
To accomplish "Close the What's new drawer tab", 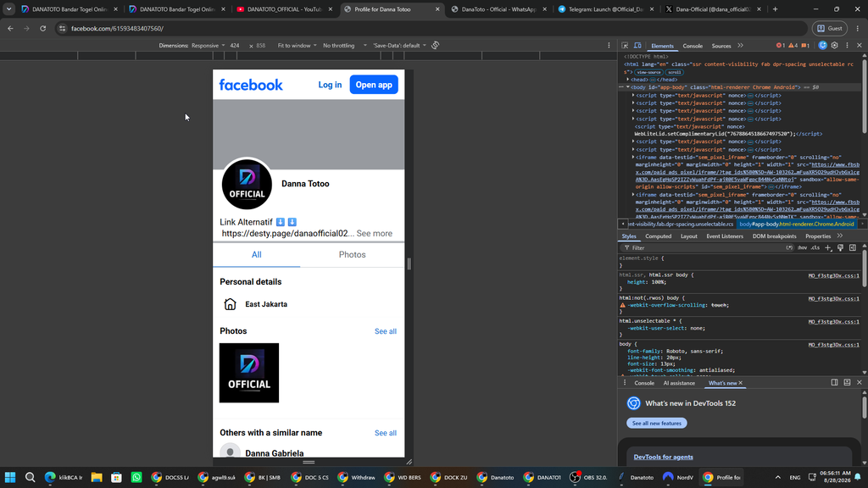I will point(741,383).
